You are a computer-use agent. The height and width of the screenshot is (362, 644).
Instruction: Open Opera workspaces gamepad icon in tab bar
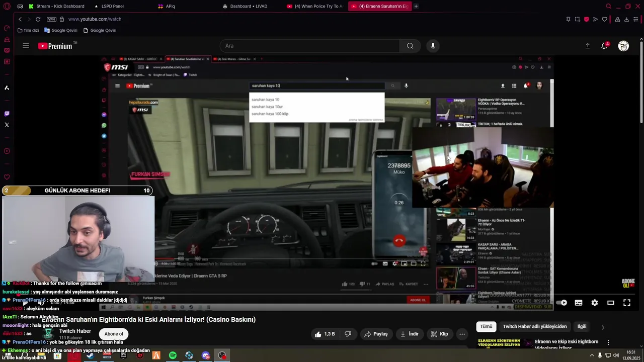coord(20,6)
